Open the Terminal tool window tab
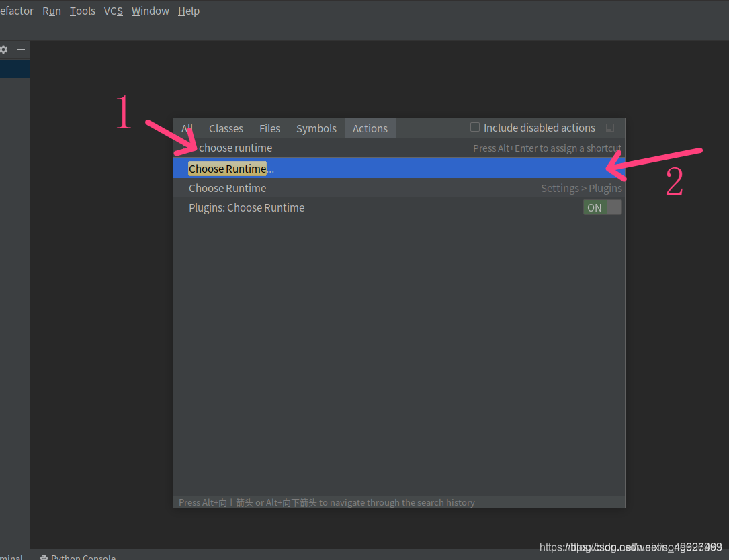The image size is (729, 560). coord(11,557)
